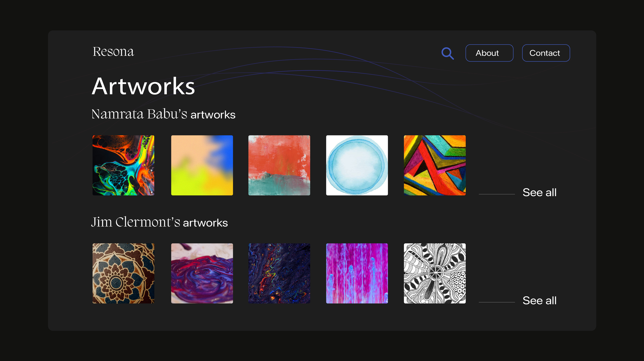The height and width of the screenshot is (361, 644).
Task: Open the neon fluid marble artwork
Action: (123, 165)
